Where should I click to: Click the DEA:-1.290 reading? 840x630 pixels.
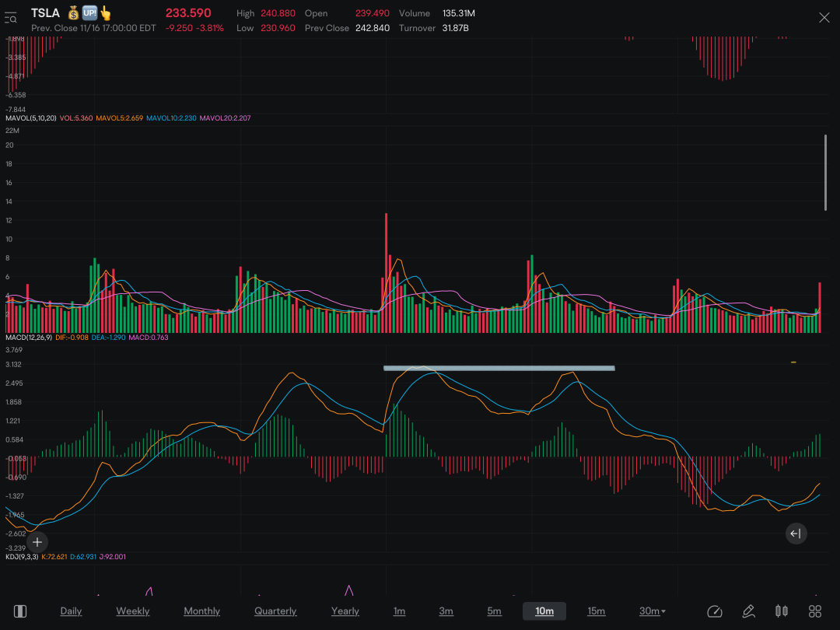coord(108,338)
